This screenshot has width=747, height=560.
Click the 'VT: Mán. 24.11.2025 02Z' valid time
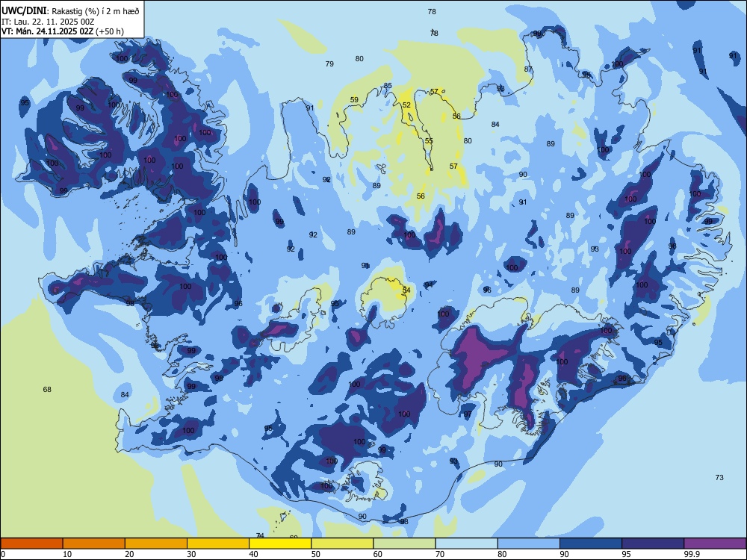point(47,31)
